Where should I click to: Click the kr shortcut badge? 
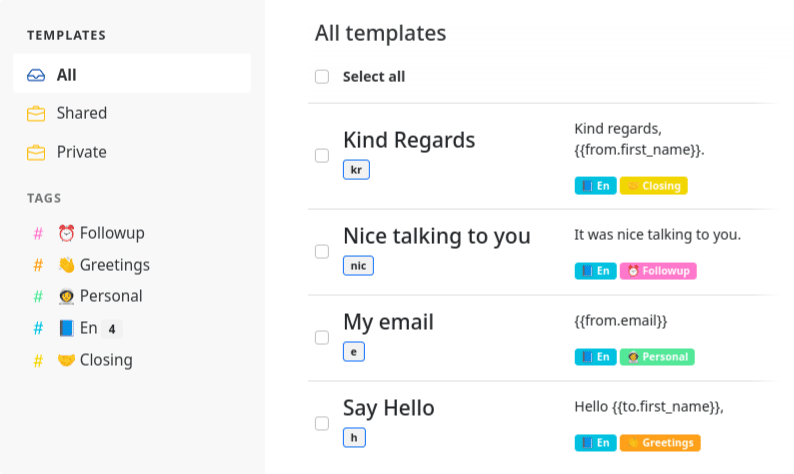(x=356, y=170)
